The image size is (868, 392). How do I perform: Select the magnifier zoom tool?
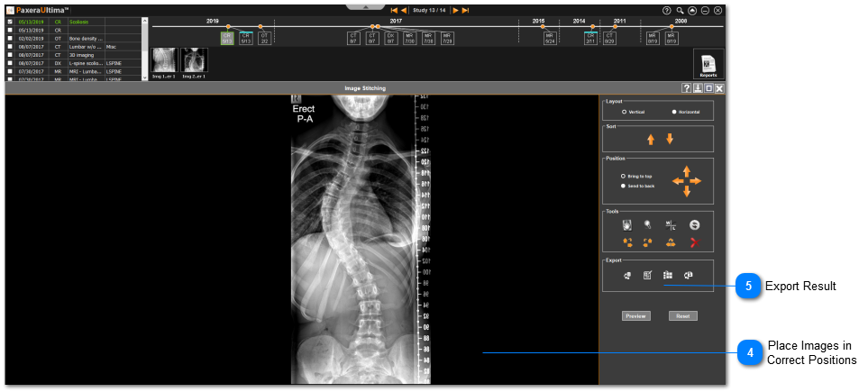coord(647,224)
